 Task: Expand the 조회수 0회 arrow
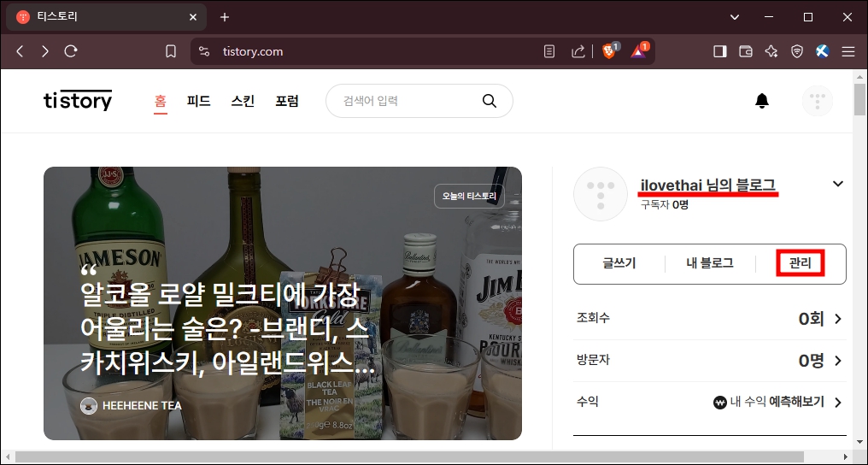point(838,319)
